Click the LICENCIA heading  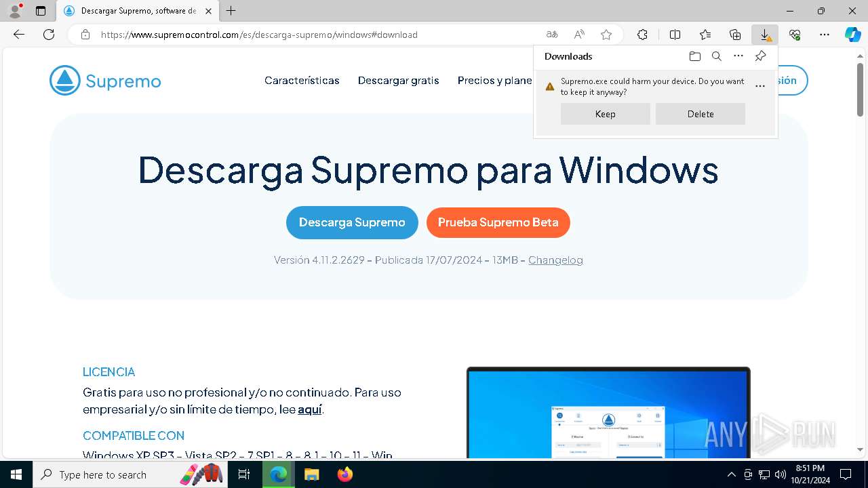click(108, 372)
